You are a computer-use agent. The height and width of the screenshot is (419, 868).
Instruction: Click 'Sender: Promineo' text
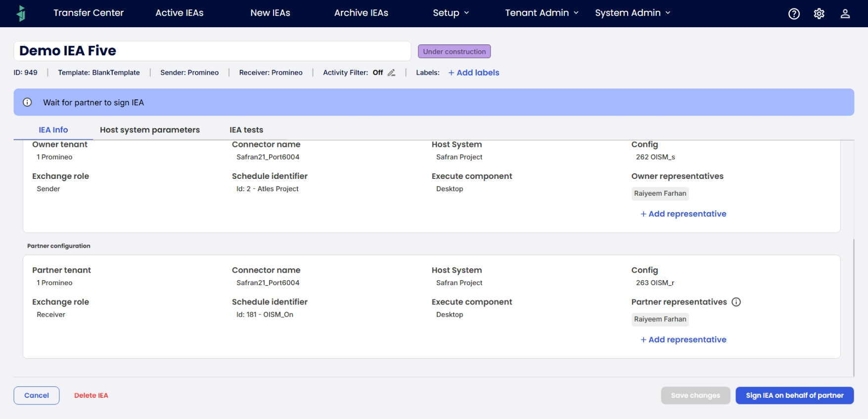189,73
